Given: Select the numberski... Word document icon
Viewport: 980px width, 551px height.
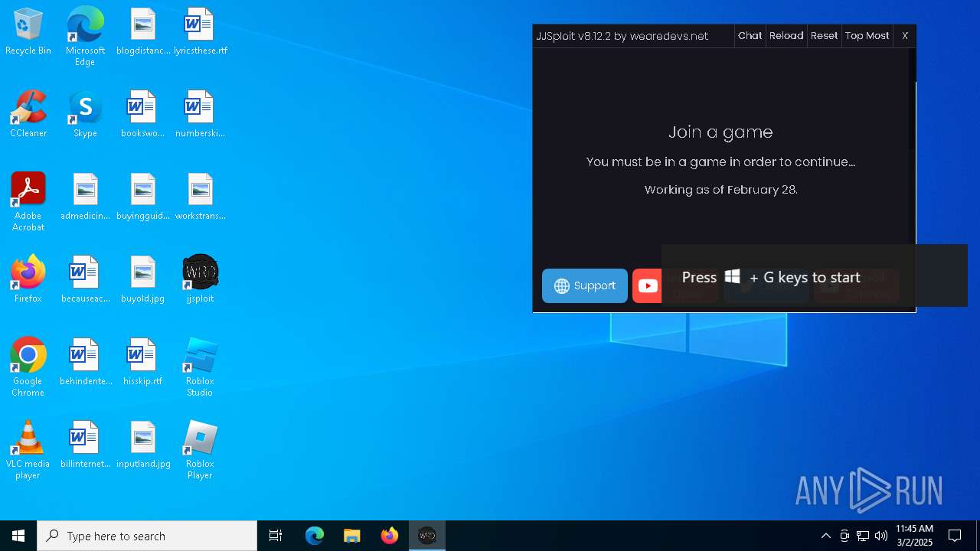Looking at the screenshot, I should 200,115.
